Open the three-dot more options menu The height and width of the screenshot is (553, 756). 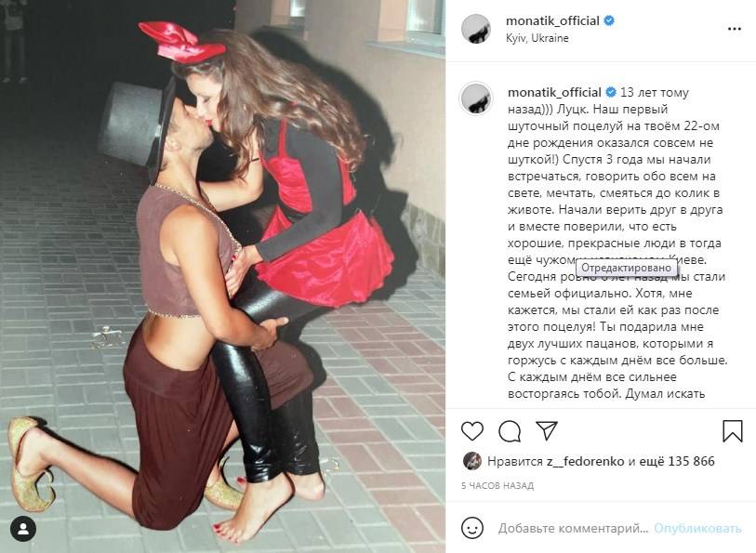point(735,29)
